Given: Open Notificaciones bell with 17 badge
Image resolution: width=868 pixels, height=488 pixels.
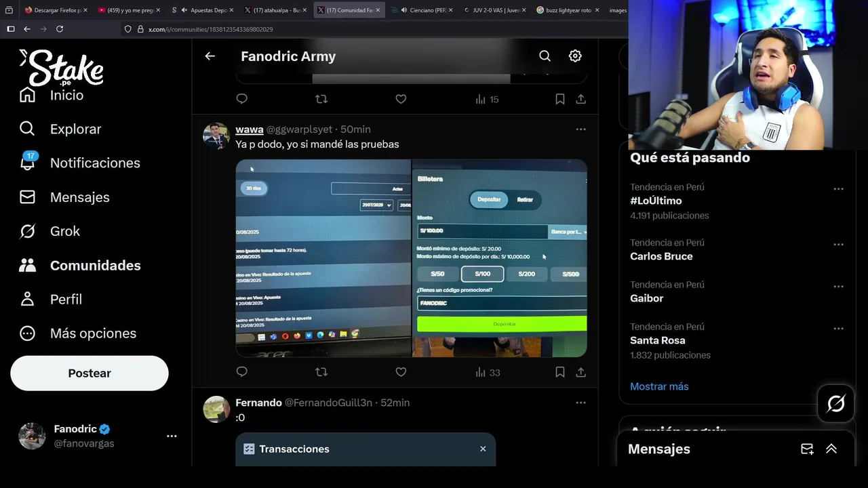Looking at the screenshot, I should click(x=79, y=163).
